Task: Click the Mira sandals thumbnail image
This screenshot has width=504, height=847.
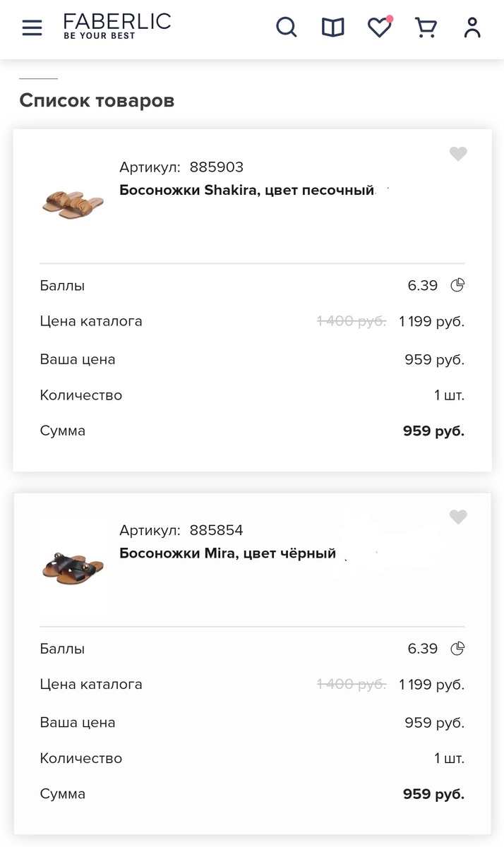Action: point(73,567)
